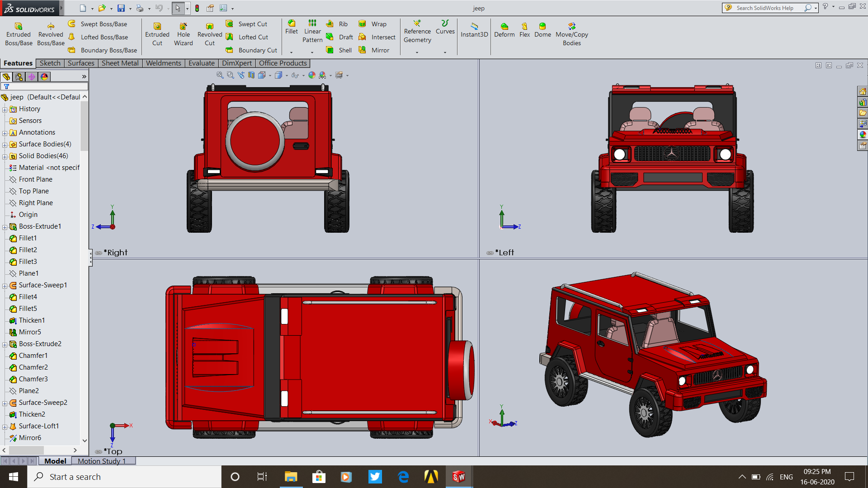Open the Hole Wizard tool
The image size is (868, 488).
point(183,34)
